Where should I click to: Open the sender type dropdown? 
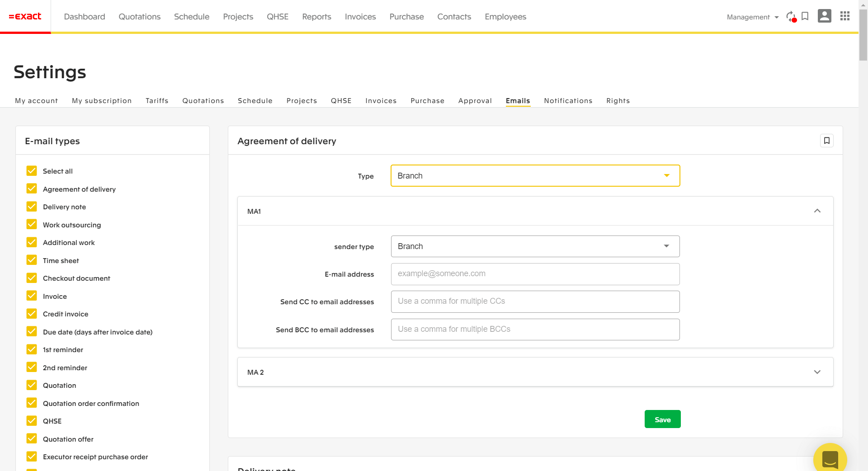click(535, 246)
